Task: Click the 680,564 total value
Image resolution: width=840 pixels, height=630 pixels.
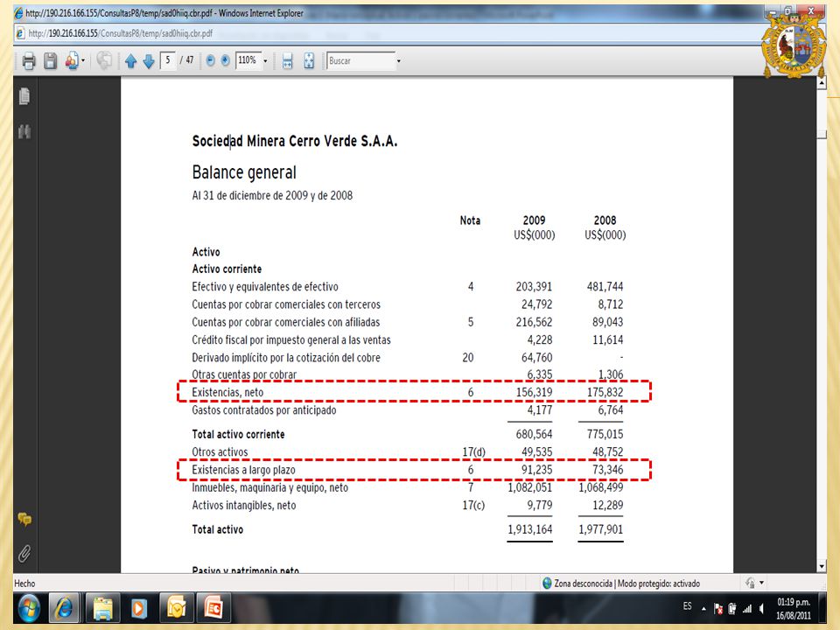Action: pyautogui.click(x=534, y=435)
